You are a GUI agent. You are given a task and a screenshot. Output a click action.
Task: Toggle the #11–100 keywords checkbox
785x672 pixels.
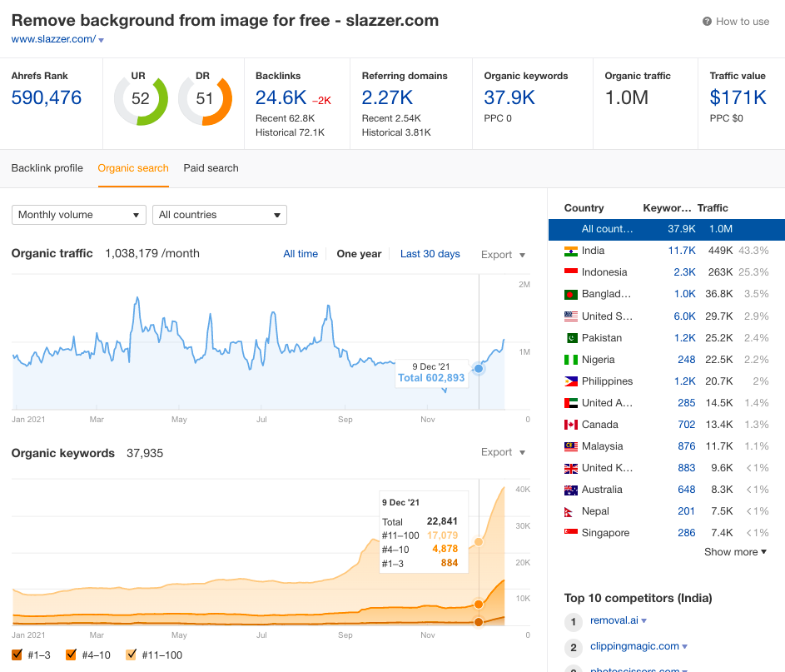(132, 655)
